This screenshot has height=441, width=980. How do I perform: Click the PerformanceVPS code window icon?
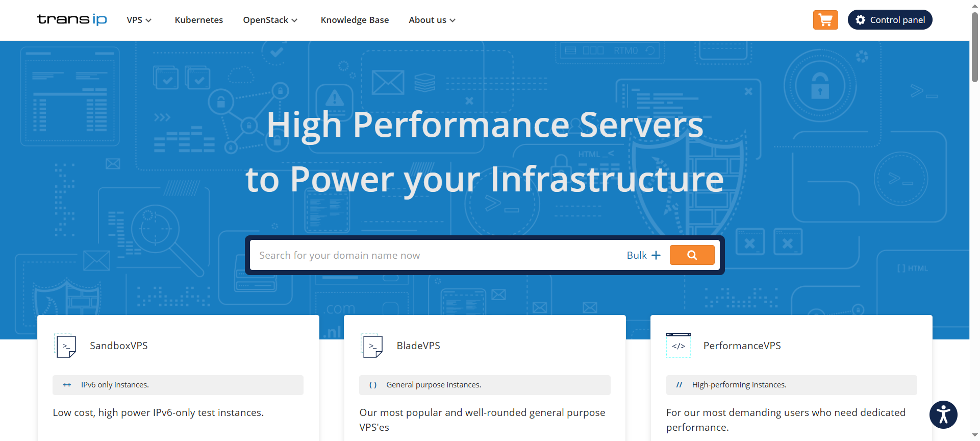[x=678, y=346]
